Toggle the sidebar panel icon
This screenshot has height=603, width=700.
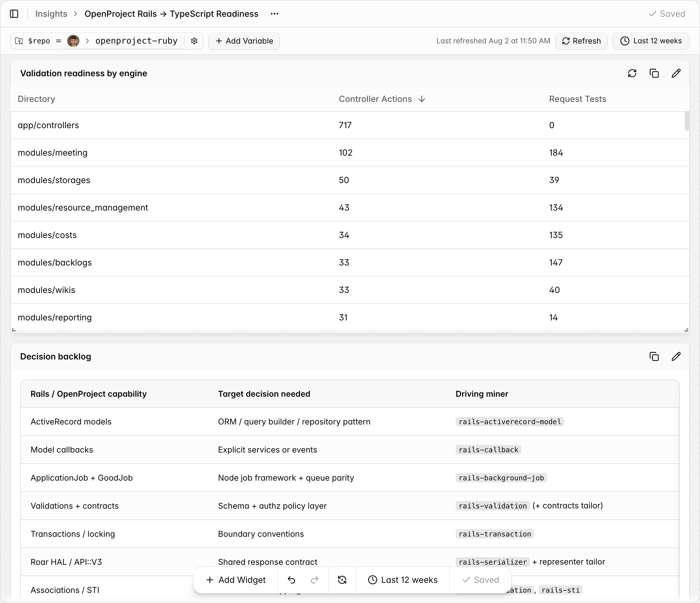tap(14, 14)
